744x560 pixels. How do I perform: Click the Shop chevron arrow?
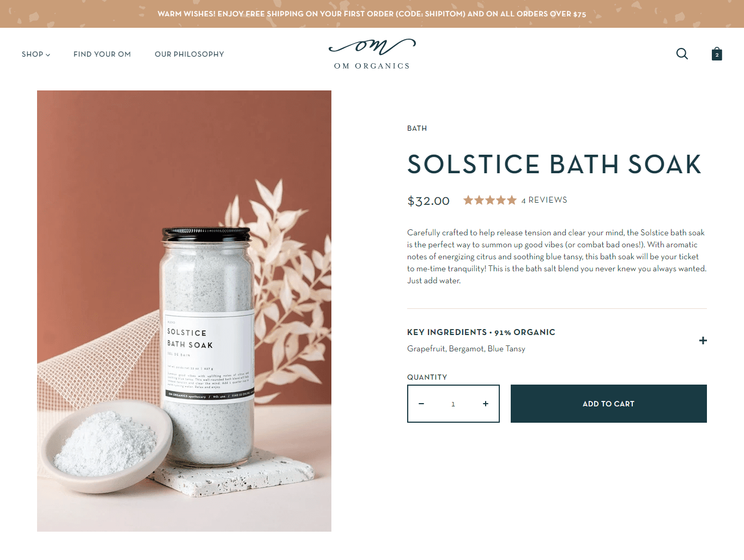click(48, 54)
